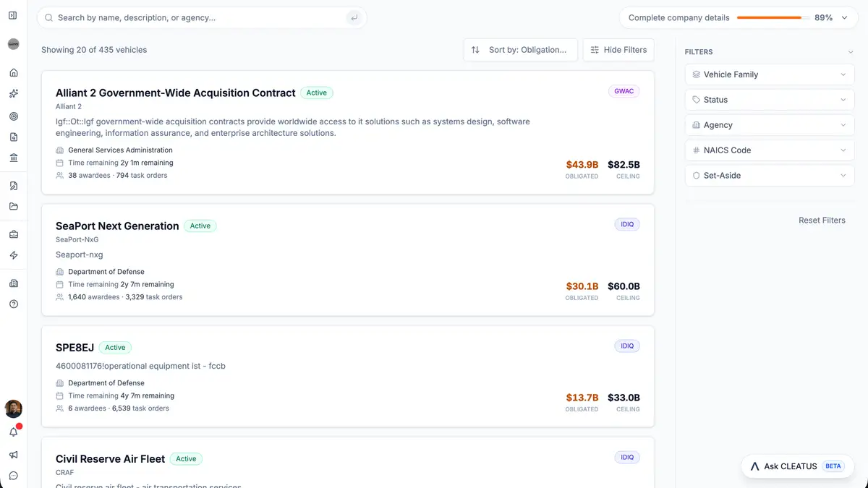Viewport: 868px width, 488px height.
Task: Expand the Agency filter
Action: coord(769,125)
